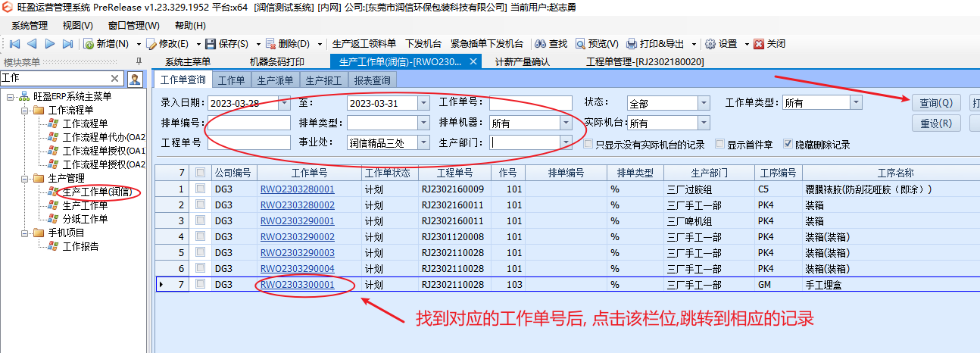Switch to the 生产报工 sub-tab

[324, 80]
